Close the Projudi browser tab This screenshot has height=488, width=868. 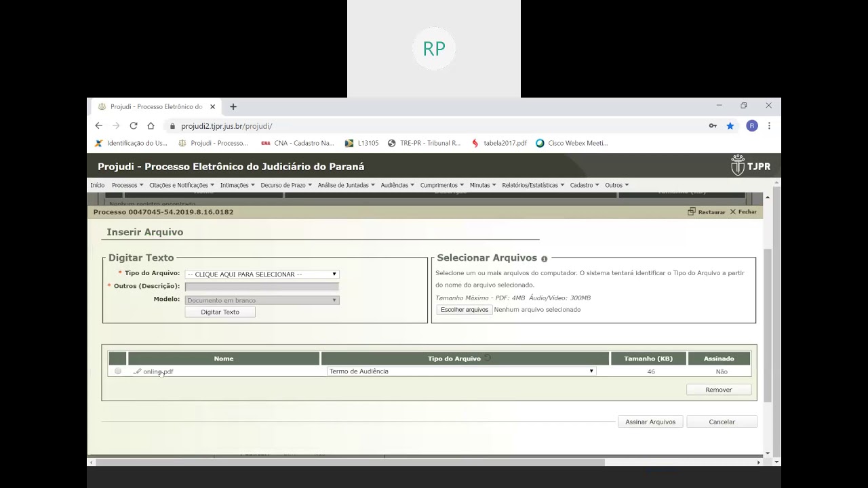[212, 106]
